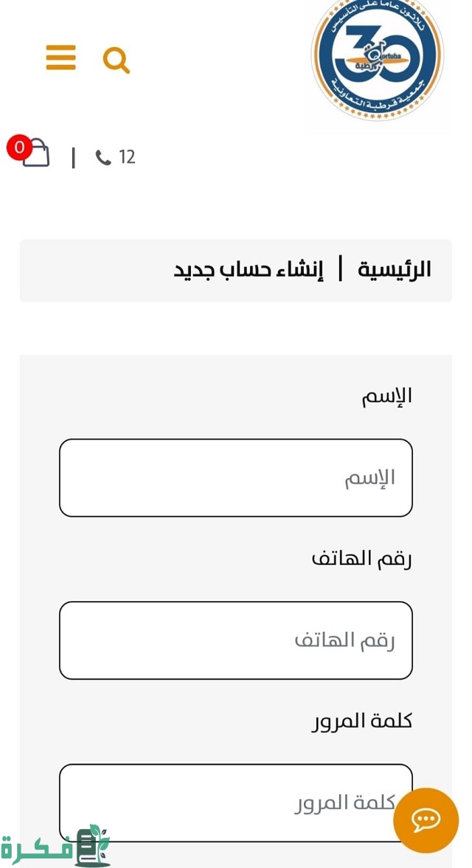Image resolution: width=472 pixels, height=868 pixels.
Task: Focus the الإسم name input field
Action: [236, 478]
